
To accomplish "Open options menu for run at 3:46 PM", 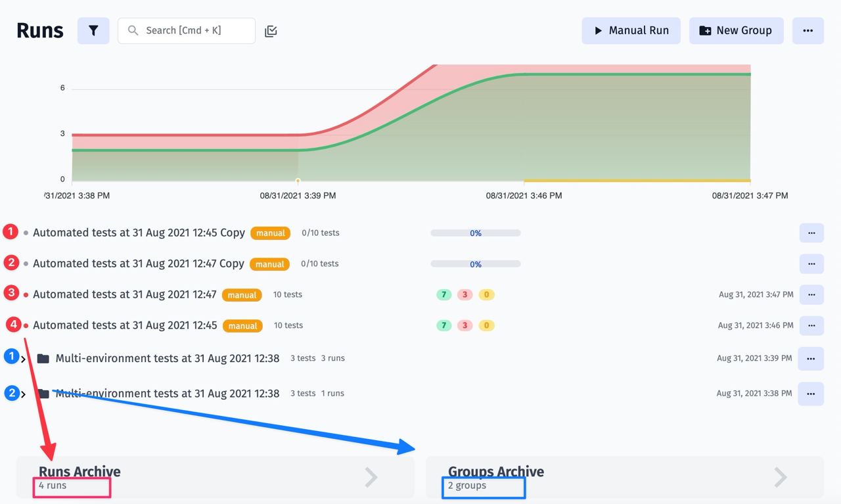I will (811, 325).
